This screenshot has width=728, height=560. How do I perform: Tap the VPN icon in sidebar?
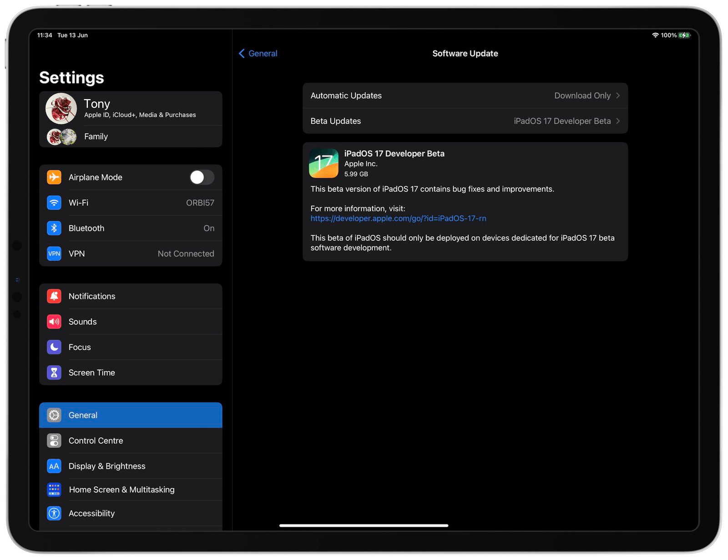tap(54, 254)
